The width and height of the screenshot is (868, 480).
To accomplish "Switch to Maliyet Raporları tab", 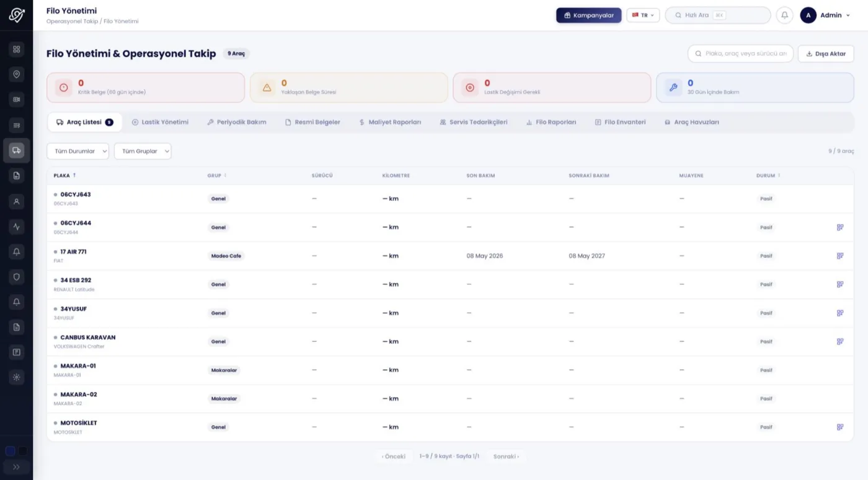I will pyautogui.click(x=390, y=122).
